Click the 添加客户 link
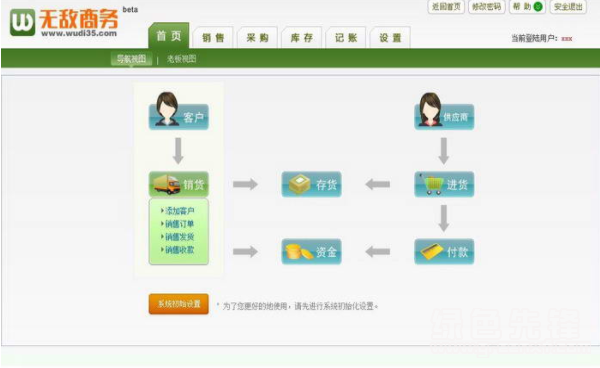This screenshot has height=368, width=600. [x=178, y=211]
